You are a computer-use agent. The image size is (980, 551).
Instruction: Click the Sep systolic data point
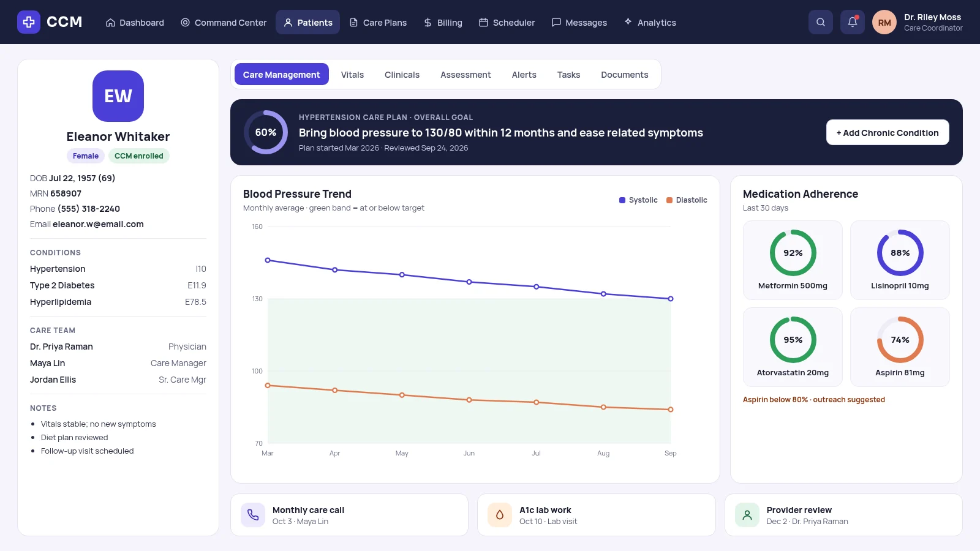click(x=671, y=299)
